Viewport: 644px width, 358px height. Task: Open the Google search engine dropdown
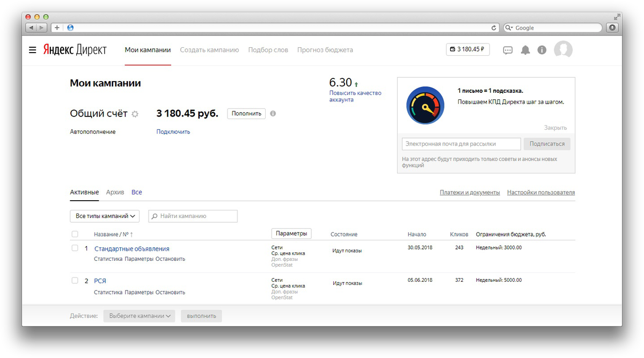(x=509, y=28)
